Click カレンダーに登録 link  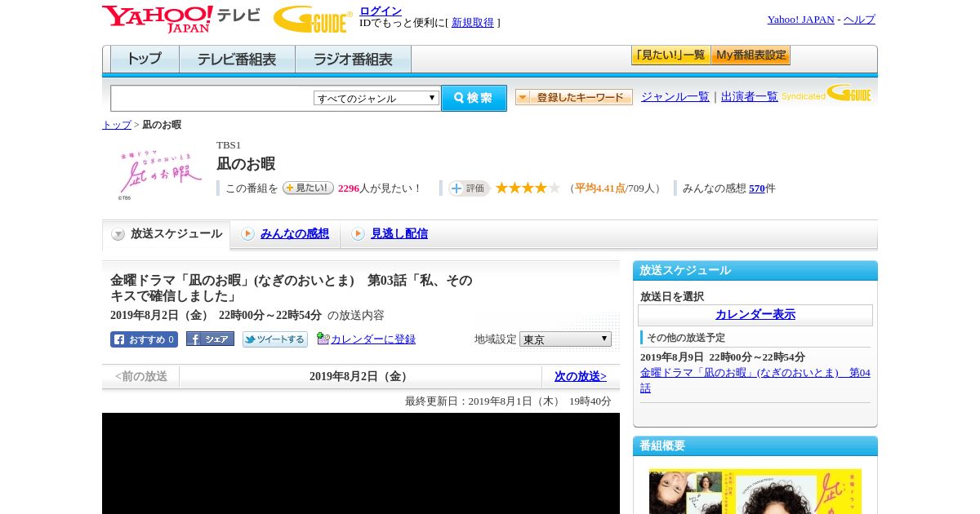pos(373,339)
